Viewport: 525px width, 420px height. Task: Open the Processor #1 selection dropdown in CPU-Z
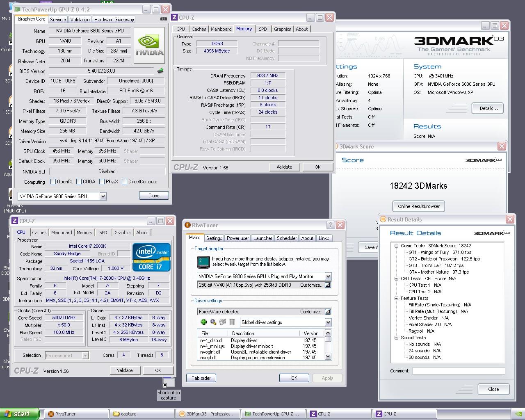[x=85, y=356]
